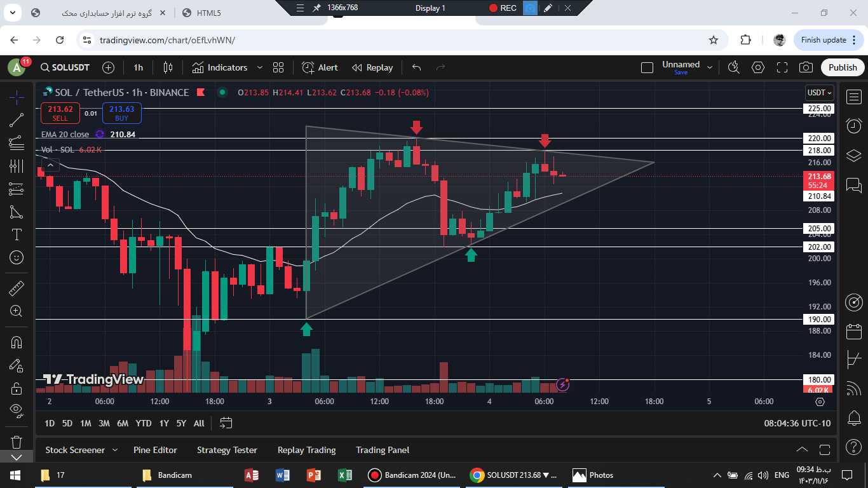Undo the last chart action
The height and width of the screenshot is (488, 868).
[417, 67]
